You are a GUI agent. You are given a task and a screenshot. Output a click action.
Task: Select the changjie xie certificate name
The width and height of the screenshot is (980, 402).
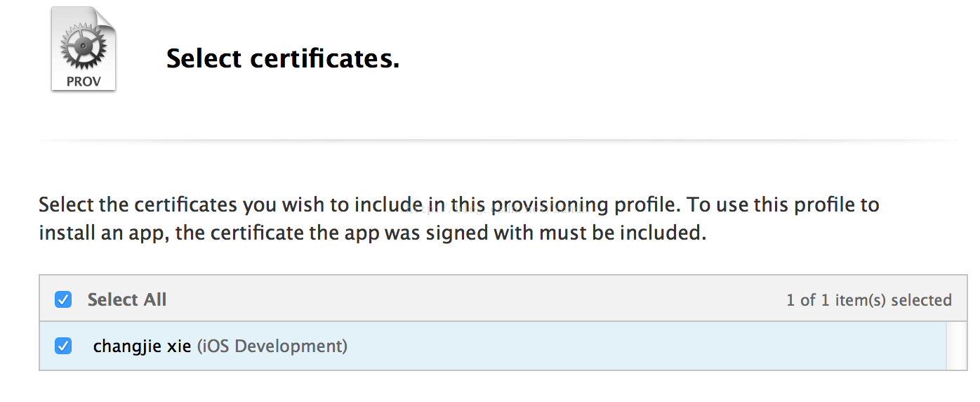coord(143,346)
